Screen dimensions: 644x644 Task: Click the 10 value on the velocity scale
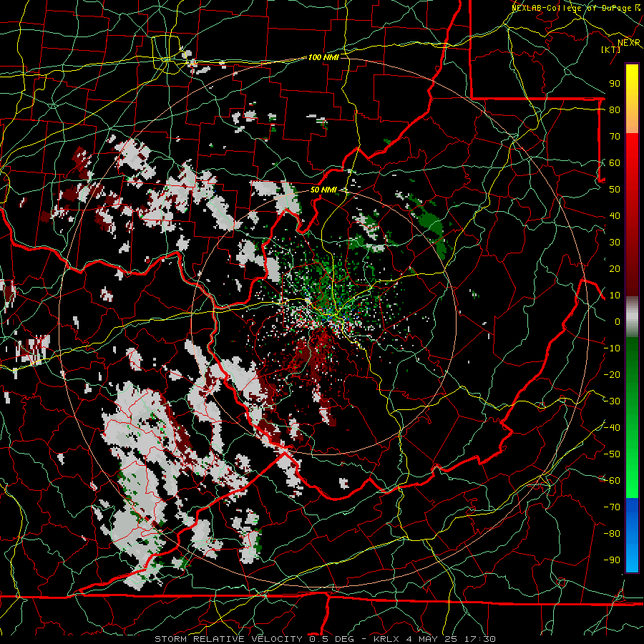coord(615,296)
